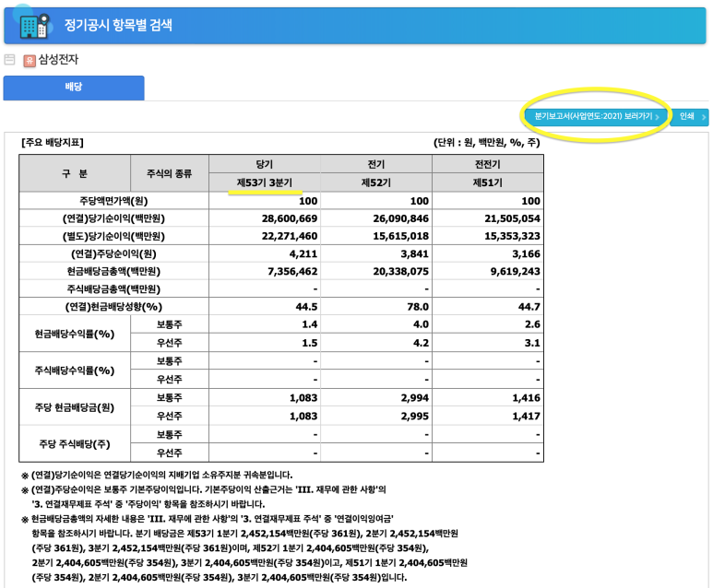Viewport: 713px width, 588px height.
Task: Select the 배당 tab
Action: (x=74, y=88)
